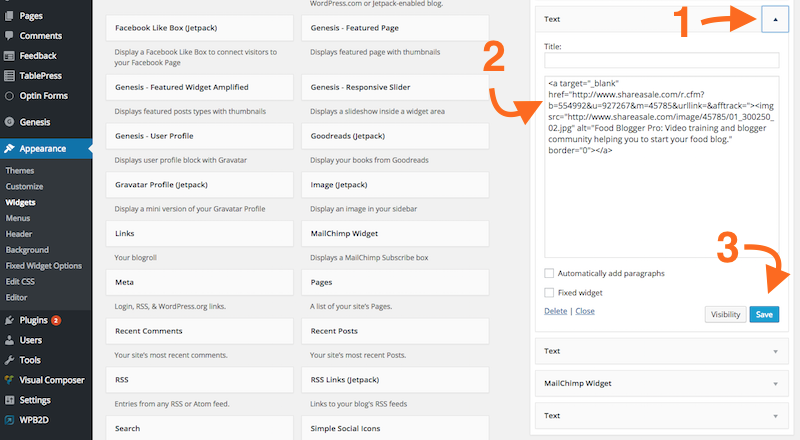800x440 pixels.
Task: Click the Comments speech bubble icon
Action: point(9,36)
